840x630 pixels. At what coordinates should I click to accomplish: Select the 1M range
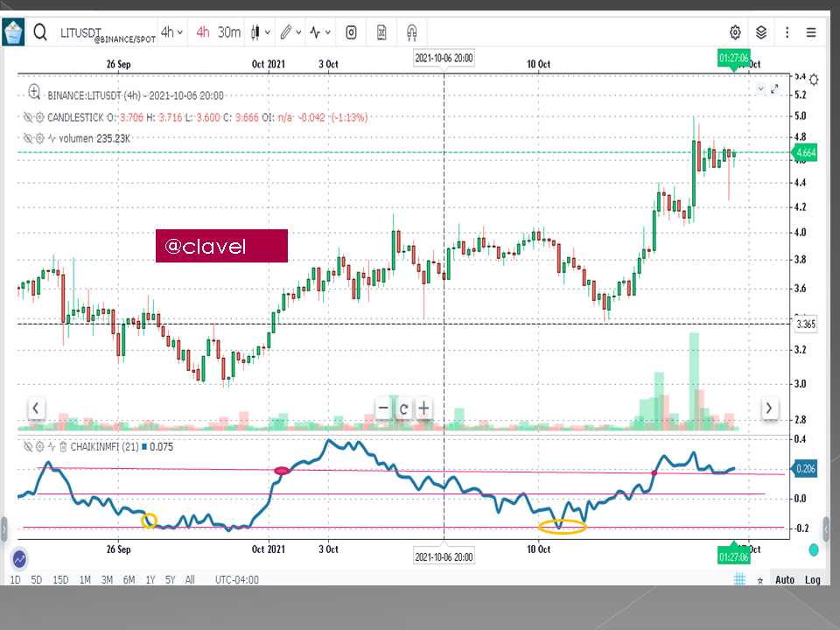click(85, 579)
